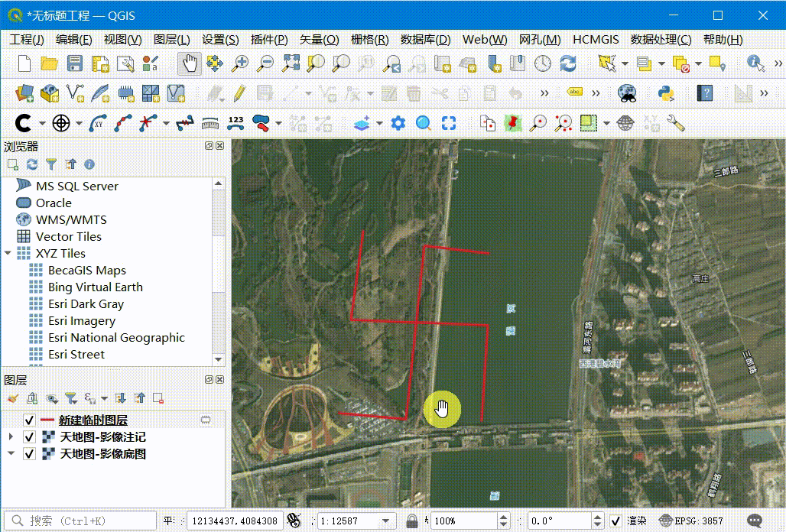Viewport: 786px width, 532px height.
Task: Select the MS SQL Server entry
Action: (x=77, y=186)
